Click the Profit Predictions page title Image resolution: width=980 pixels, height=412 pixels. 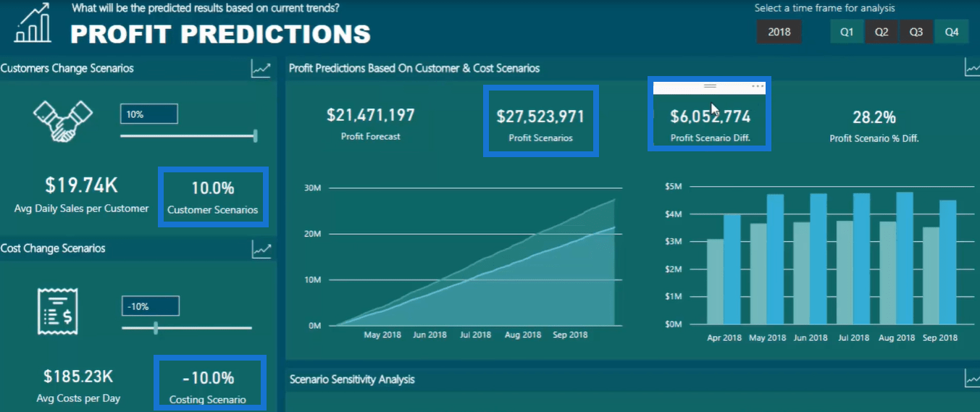click(x=220, y=34)
